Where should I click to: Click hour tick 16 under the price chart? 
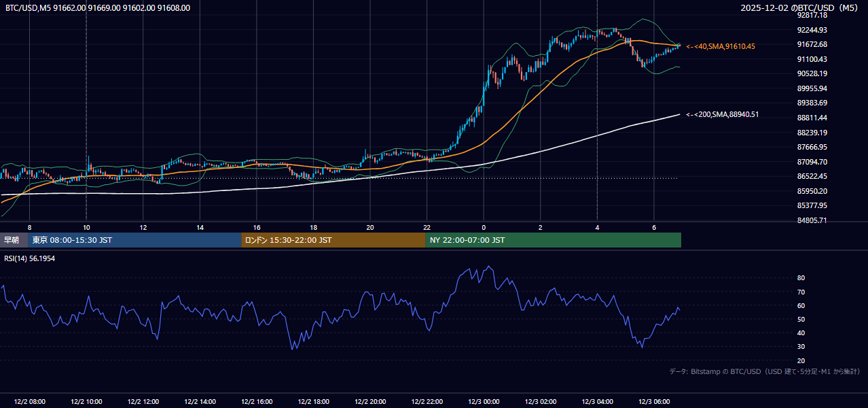click(x=257, y=227)
